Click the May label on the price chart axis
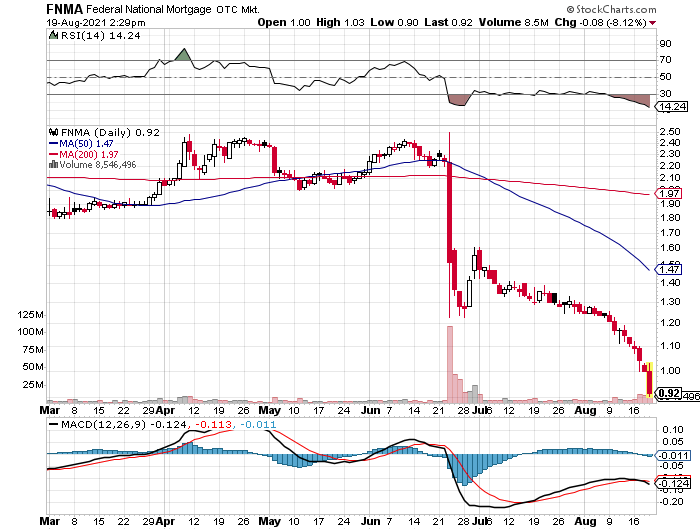 tap(270, 410)
